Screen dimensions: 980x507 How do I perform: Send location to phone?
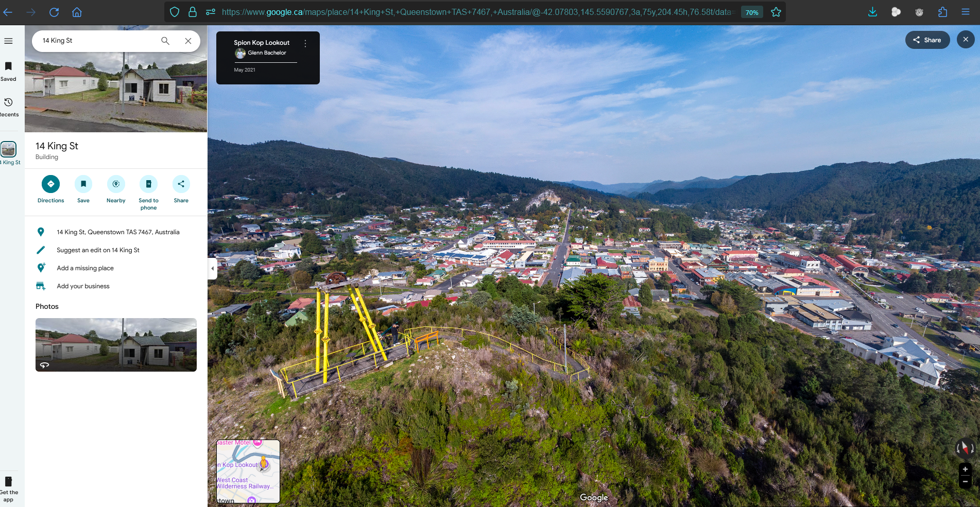pos(148,184)
